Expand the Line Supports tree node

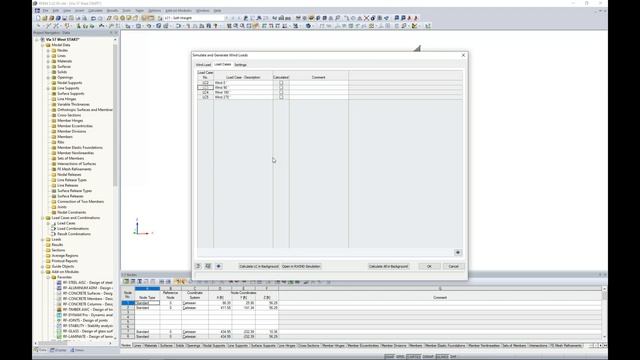coord(48,88)
